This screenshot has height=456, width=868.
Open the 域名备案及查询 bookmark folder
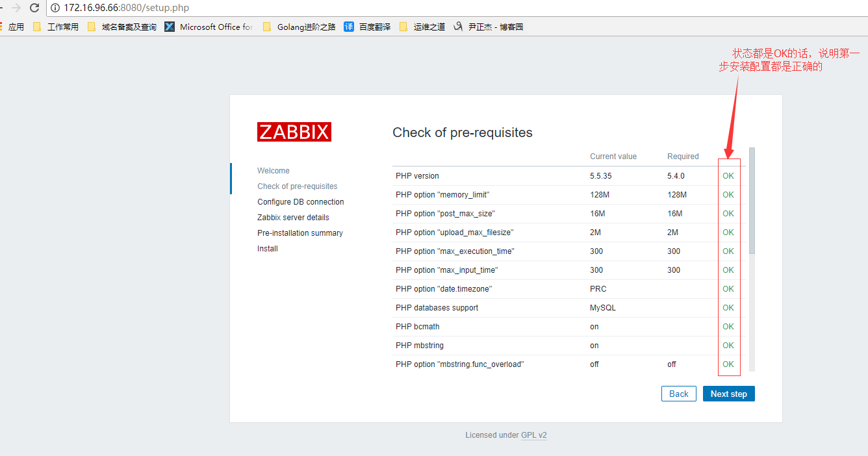[121, 27]
